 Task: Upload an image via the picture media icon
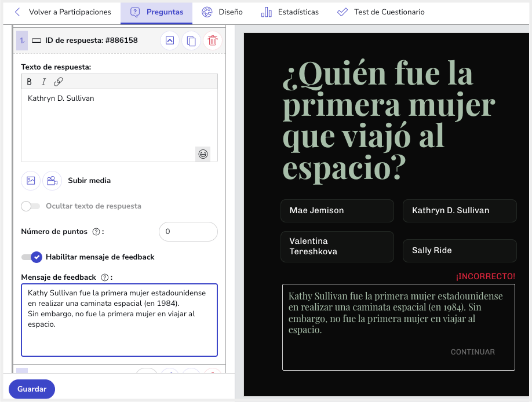(30, 180)
